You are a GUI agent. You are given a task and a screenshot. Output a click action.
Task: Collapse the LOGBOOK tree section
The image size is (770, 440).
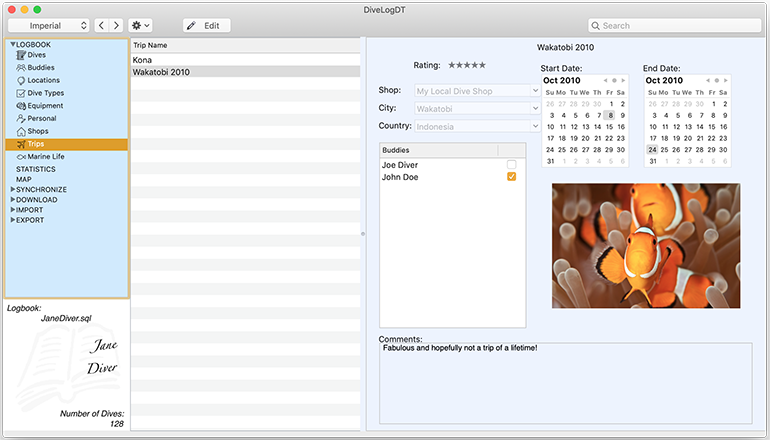[x=13, y=45]
